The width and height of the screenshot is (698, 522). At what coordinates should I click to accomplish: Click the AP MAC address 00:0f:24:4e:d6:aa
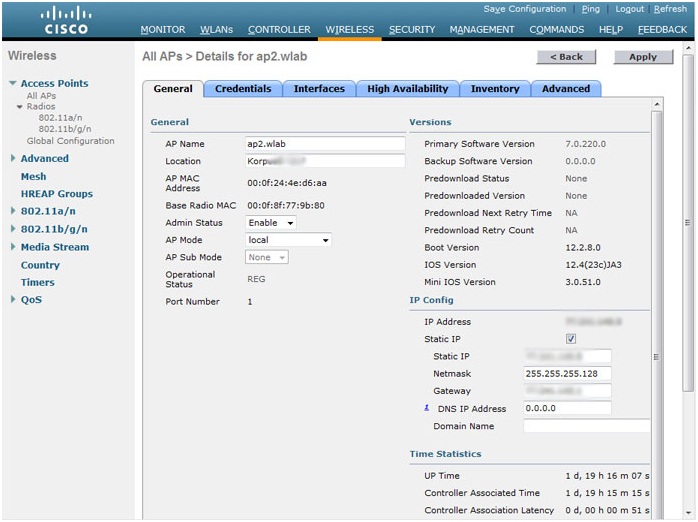click(287, 183)
